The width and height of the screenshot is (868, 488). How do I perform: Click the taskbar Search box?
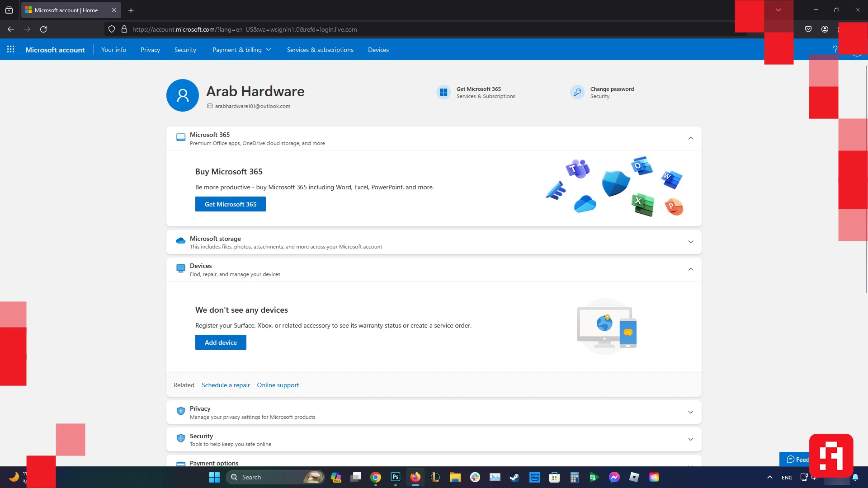click(x=275, y=477)
